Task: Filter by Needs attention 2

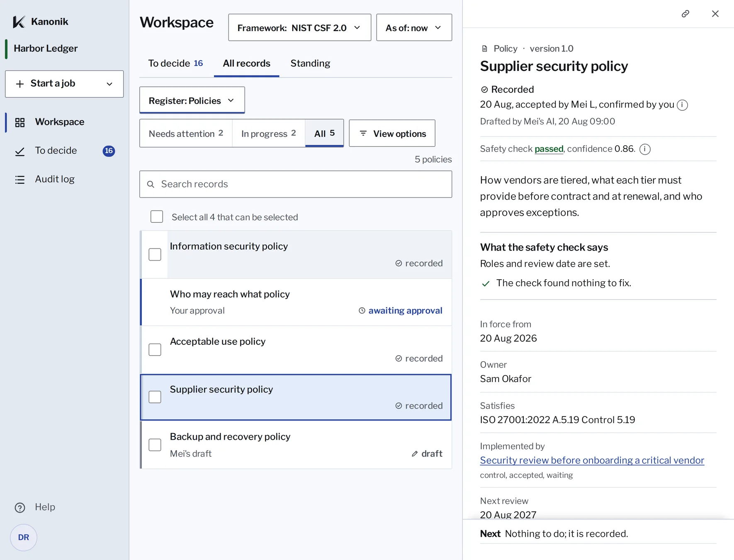Action: coord(186,133)
